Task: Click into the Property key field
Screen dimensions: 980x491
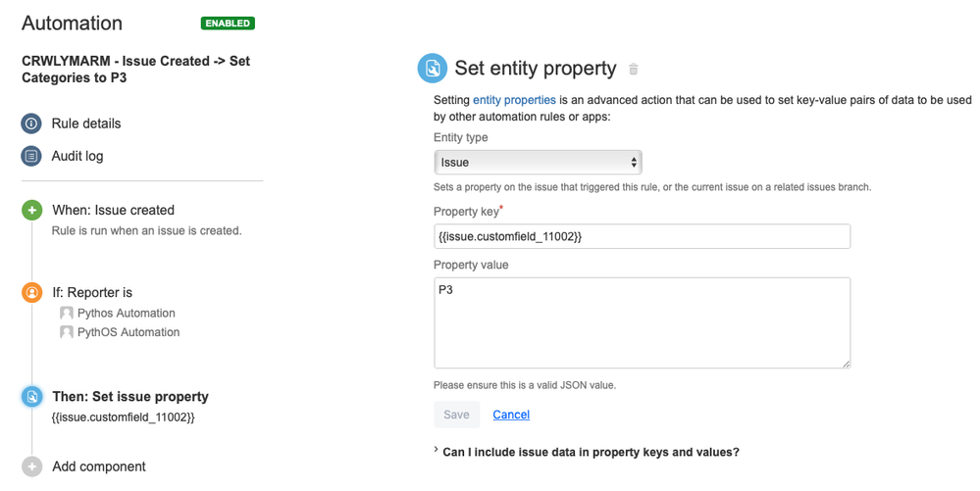Action: click(642, 236)
